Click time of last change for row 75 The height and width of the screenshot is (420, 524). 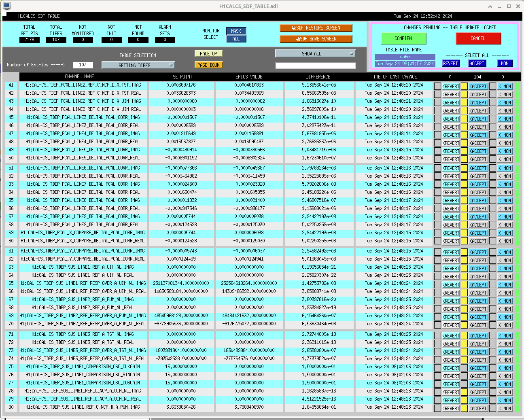(394, 367)
